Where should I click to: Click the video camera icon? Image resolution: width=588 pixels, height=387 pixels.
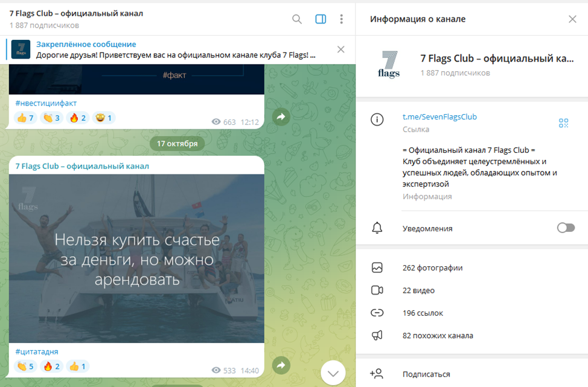377,290
